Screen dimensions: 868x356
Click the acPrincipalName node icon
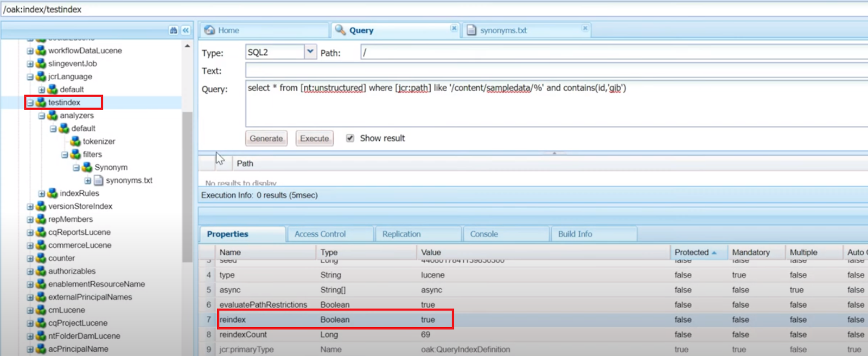point(41,349)
